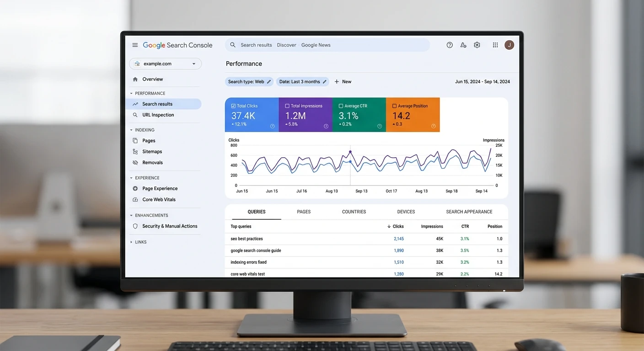The image size is (644, 351).
Task: Switch to the Countries tab
Action: tap(354, 212)
